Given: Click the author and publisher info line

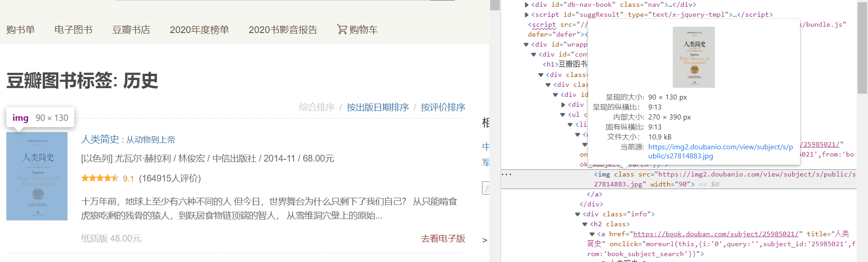Looking at the screenshot, I should (x=207, y=158).
